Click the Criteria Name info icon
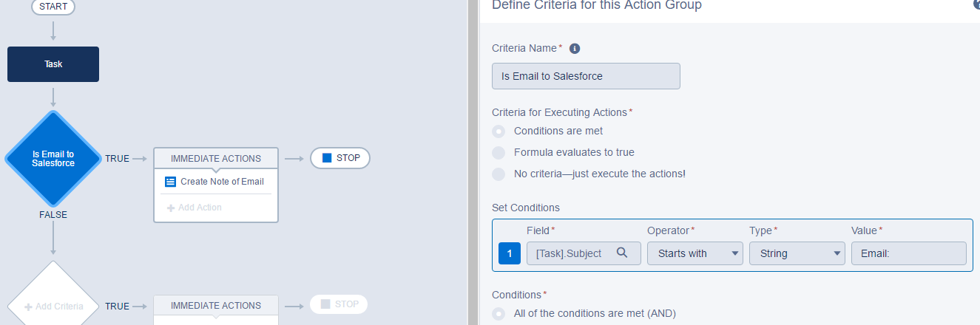Image resolution: width=980 pixels, height=325 pixels. coord(575,49)
